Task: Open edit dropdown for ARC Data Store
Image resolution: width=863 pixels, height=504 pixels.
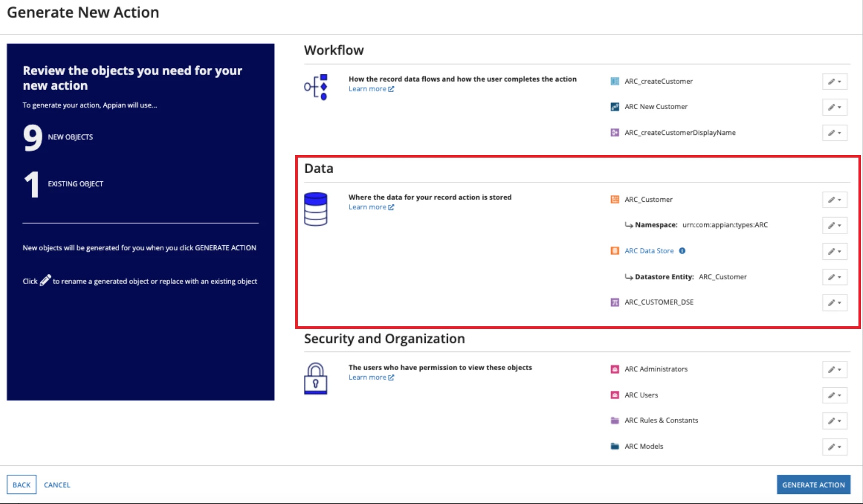Action: coord(835,251)
